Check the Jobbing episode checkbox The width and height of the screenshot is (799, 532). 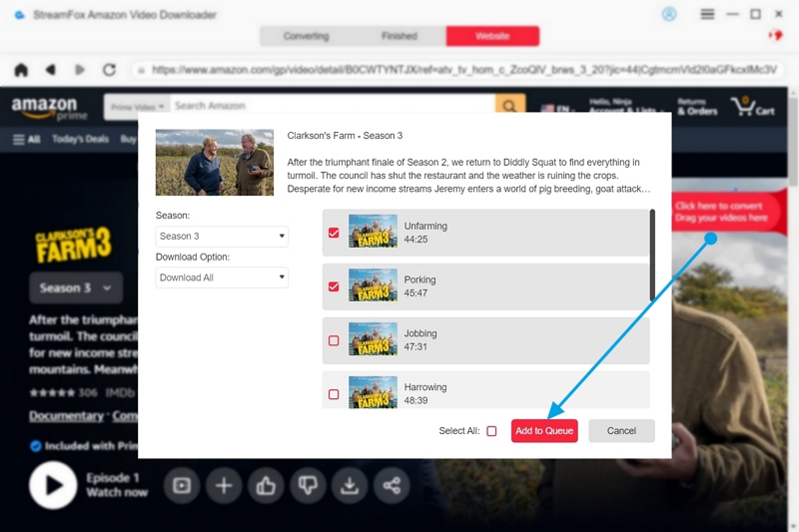[334, 340]
